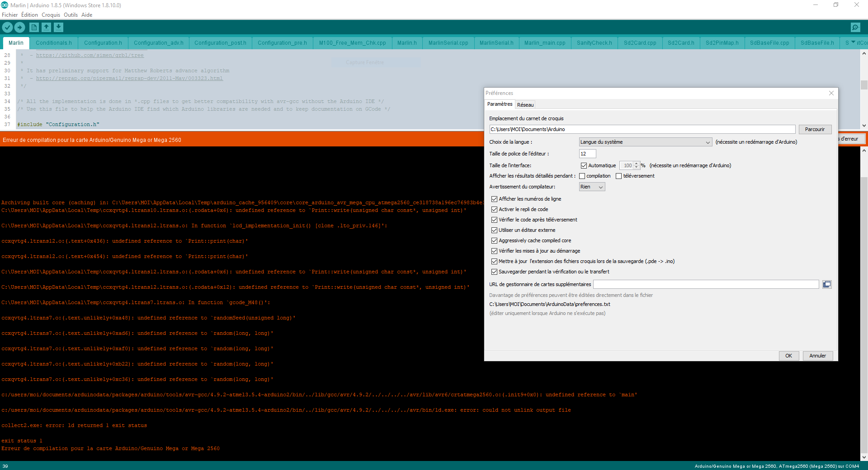
Task: Open the Aide menu
Action: tap(87, 15)
